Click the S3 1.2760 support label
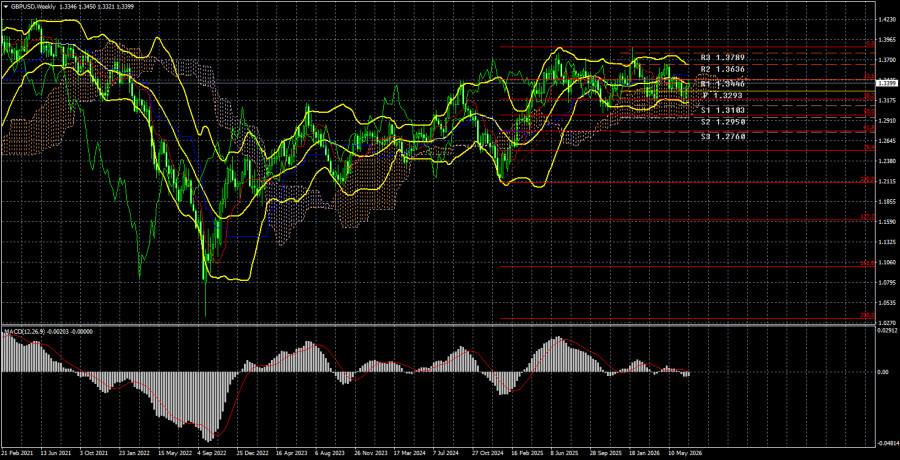This screenshot has height=460, width=900. point(721,137)
